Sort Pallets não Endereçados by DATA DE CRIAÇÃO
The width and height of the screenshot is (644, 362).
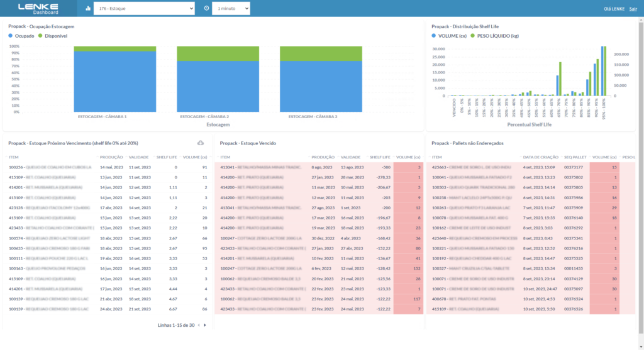(x=540, y=157)
